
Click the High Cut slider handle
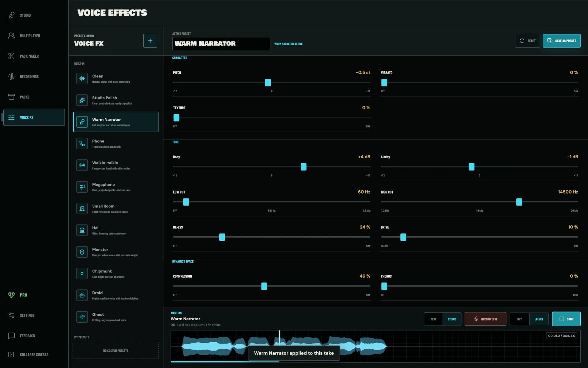coord(519,202)
